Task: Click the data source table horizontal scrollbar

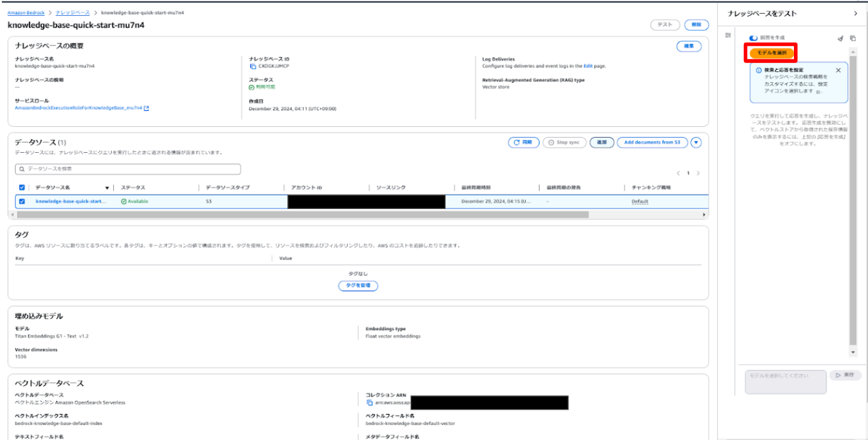Action: tap(302, 215)
